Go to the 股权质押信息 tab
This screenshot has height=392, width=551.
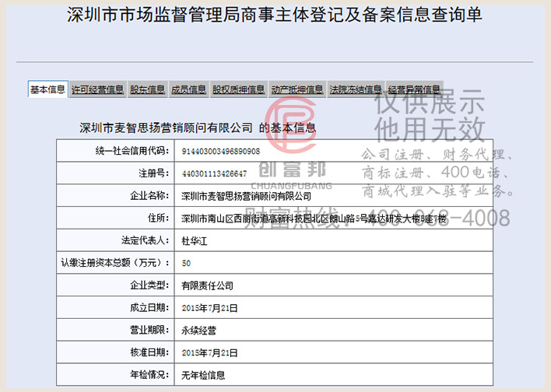point(239,90)
